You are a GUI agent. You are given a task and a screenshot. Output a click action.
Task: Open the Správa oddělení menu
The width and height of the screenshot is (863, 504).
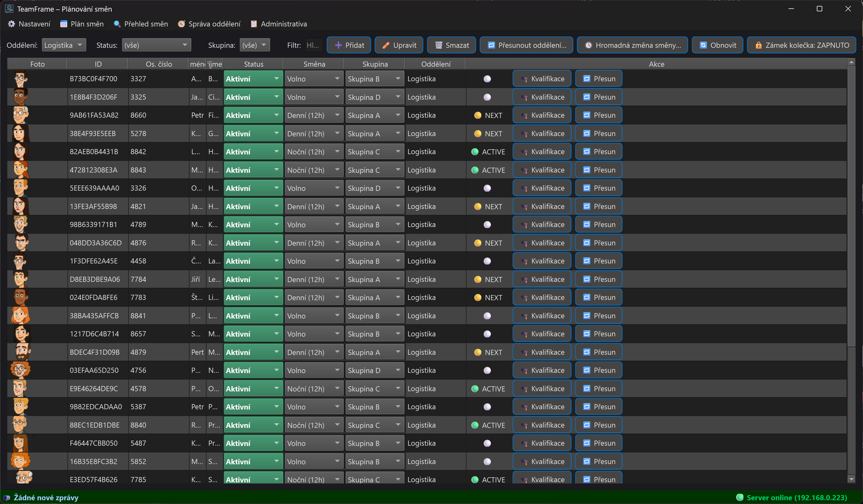click(x=209, y=24)
